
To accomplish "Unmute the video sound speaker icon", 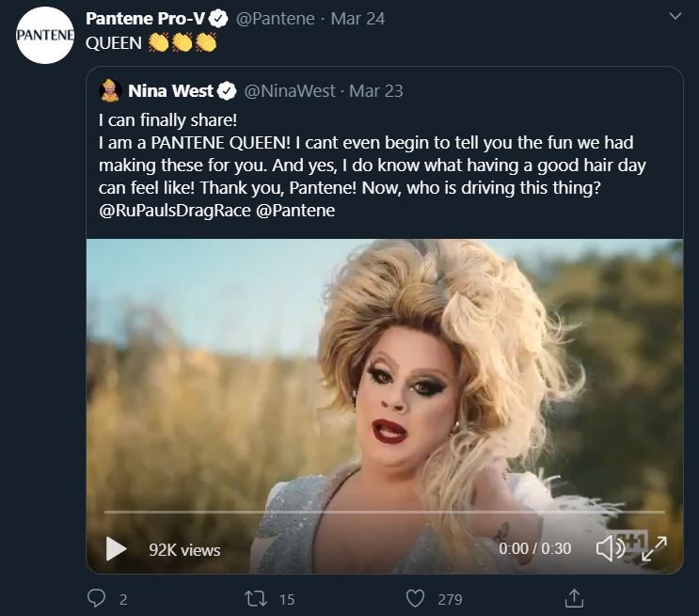I will point(609,548).
